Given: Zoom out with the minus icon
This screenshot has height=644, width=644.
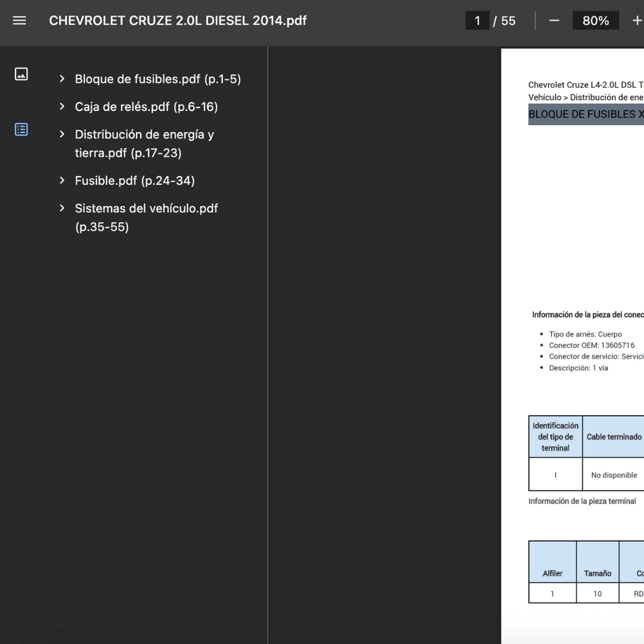Looking at the screenshot, I should pyautogui.click(x=554, y=20).
